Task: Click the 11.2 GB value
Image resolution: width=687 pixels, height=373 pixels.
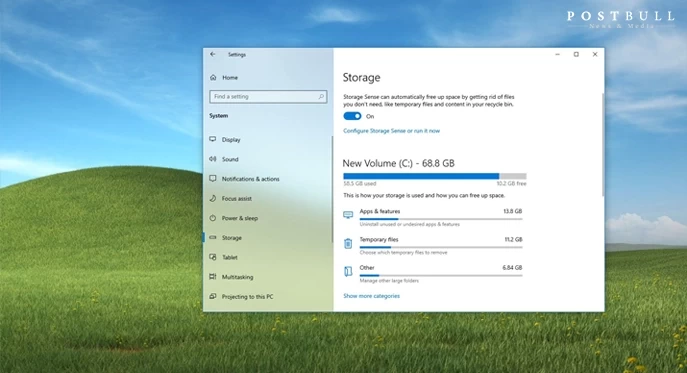Action: pos(513,239)
